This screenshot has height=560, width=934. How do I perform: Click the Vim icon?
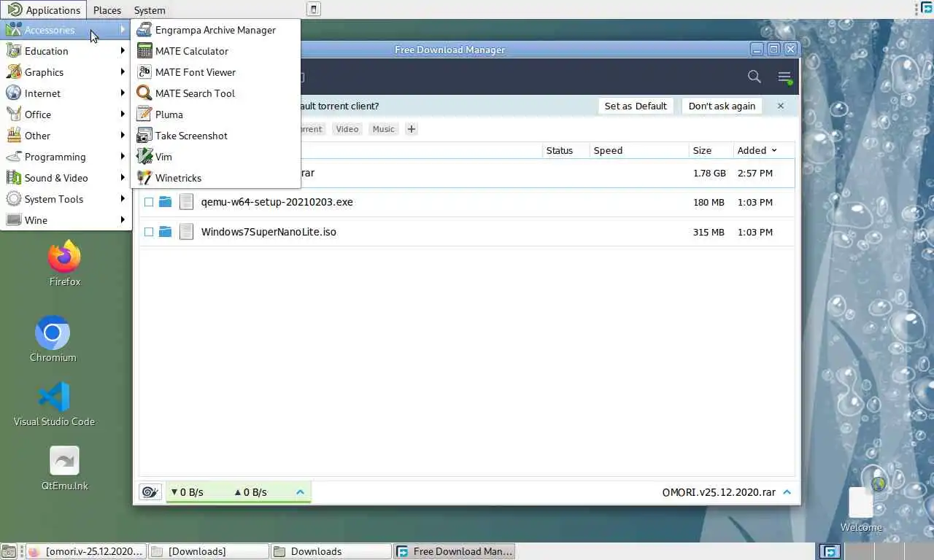point(144,157)
